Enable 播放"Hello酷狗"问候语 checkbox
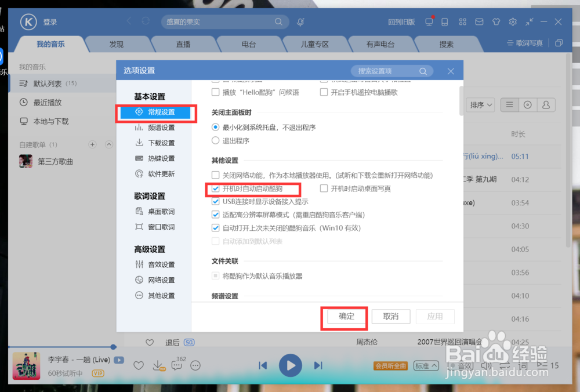The height and width of the screenshot is (392, 580). pyautogui.click(x=215, y=92)
